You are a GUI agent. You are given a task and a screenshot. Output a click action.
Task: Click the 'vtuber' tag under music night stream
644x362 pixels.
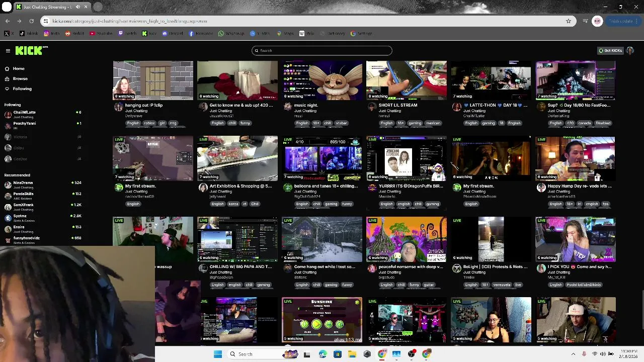tap(342, 123)
